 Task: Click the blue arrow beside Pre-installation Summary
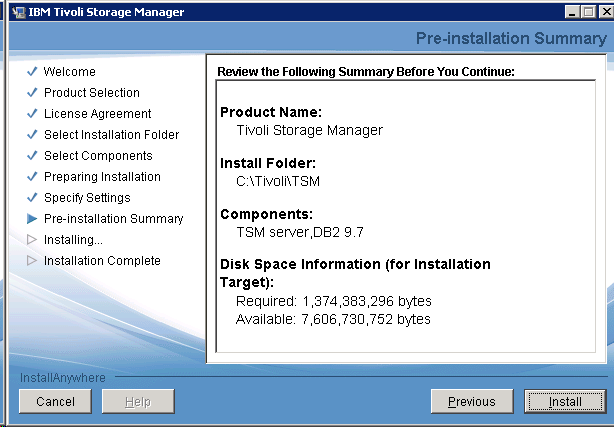32,219
